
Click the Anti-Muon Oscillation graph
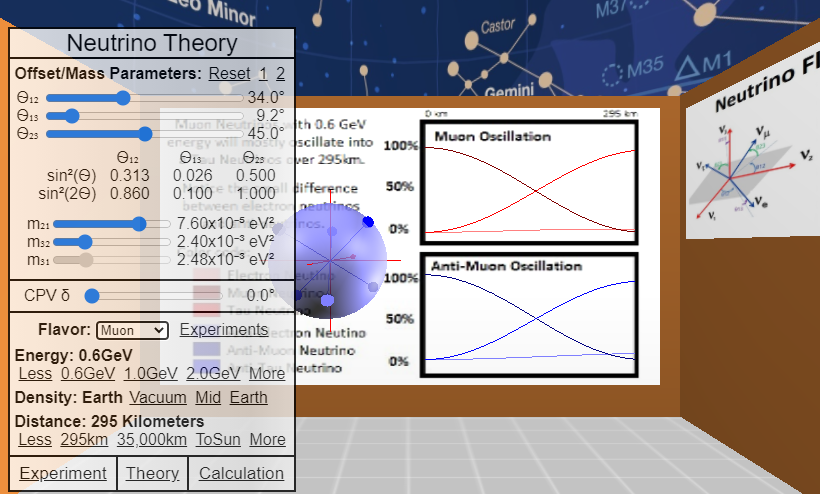tap(529, 315)
